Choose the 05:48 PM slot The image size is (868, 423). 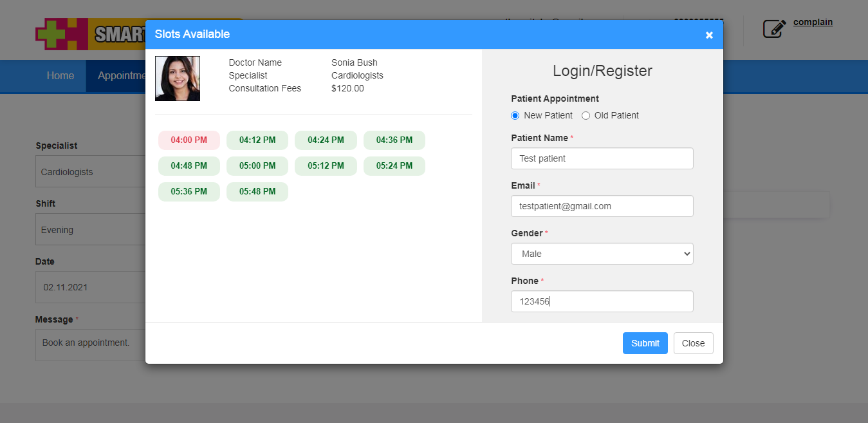[257, 192]
